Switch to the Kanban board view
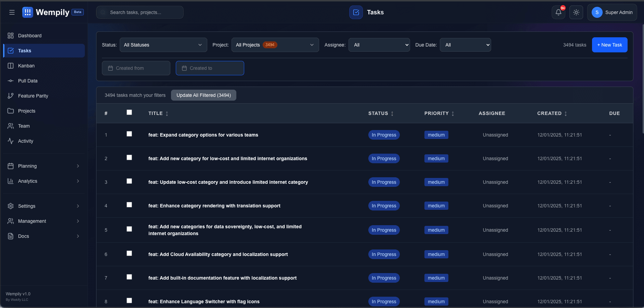The image size is (644, 308). point(26,66)
